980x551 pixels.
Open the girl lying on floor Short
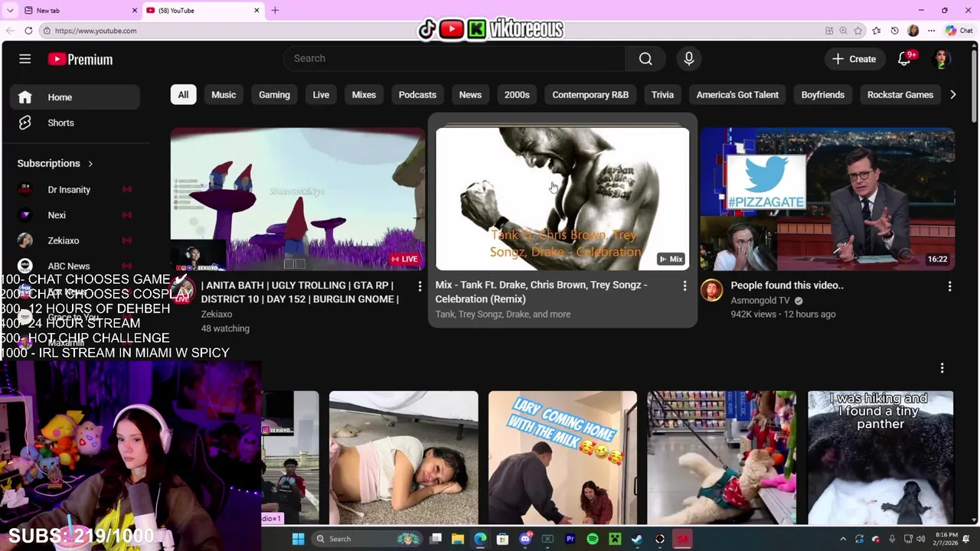tap(403, 458)
